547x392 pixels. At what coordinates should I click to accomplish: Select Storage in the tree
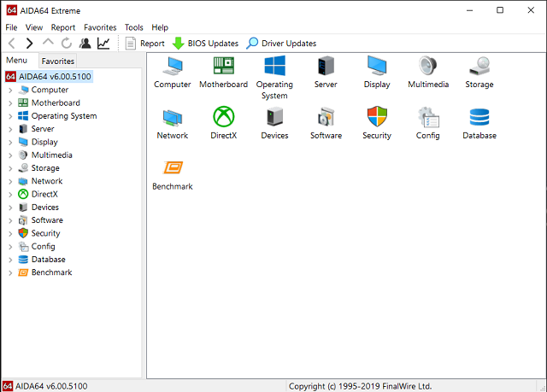coord(45,168)
